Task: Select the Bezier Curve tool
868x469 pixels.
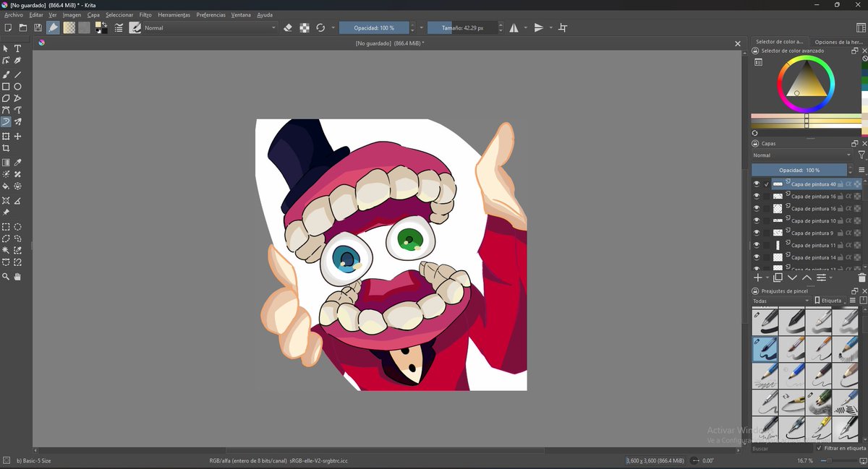Action: pyautogui.click(x=6, y=110)
